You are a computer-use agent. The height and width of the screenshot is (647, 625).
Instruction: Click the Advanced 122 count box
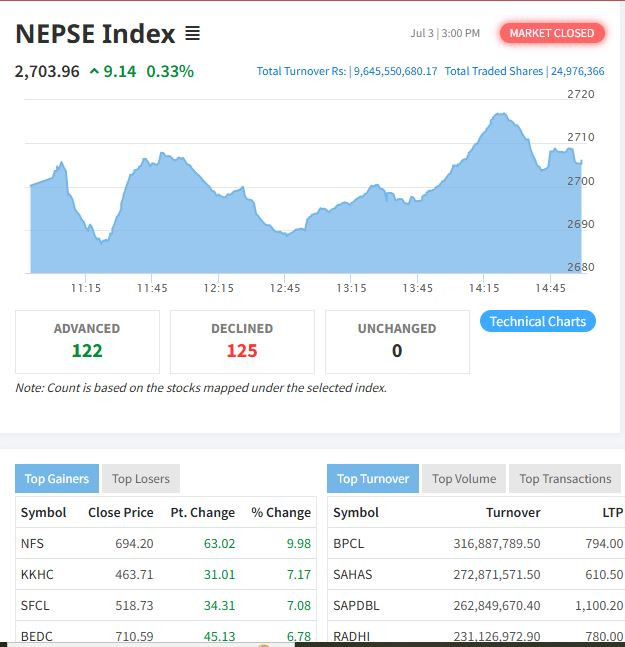[x=87, y=341]
